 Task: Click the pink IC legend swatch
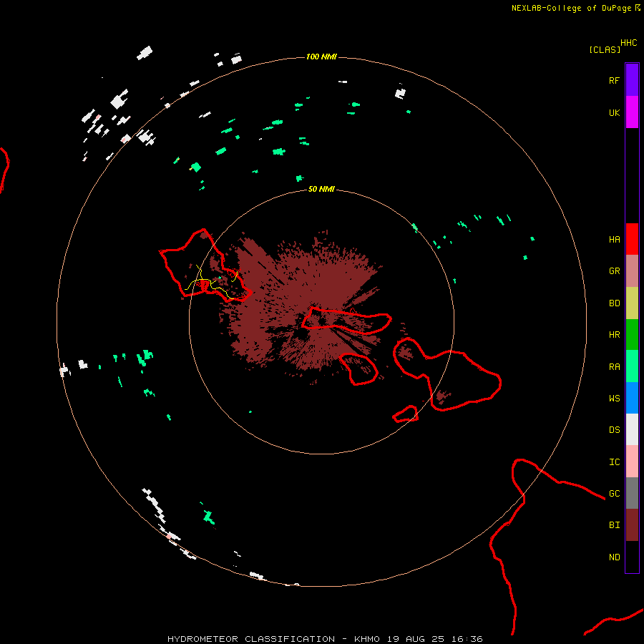tap(632, 462)
